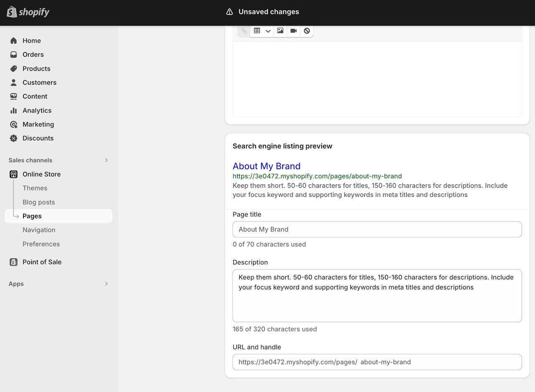Click the About My Brand preview link
The width and height of the screenshot is (535, 392).
266,166
